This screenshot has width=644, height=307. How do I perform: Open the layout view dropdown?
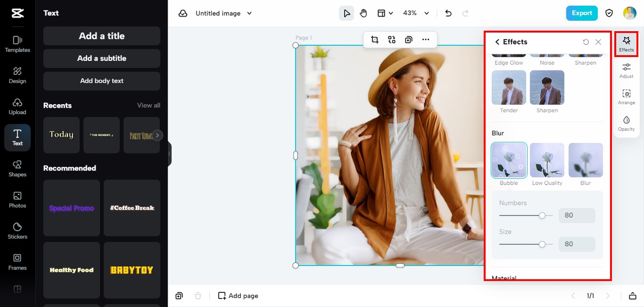pyautogui.click(x=385, y=14)
